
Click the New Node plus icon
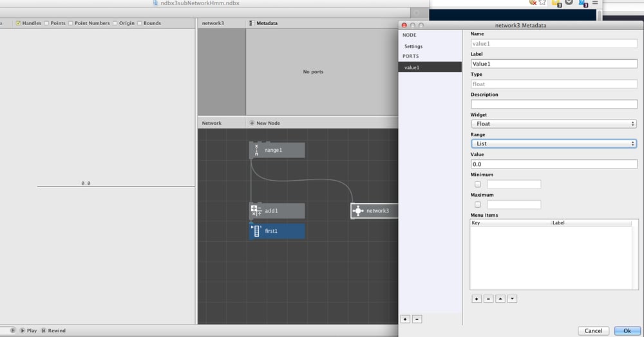252,123
